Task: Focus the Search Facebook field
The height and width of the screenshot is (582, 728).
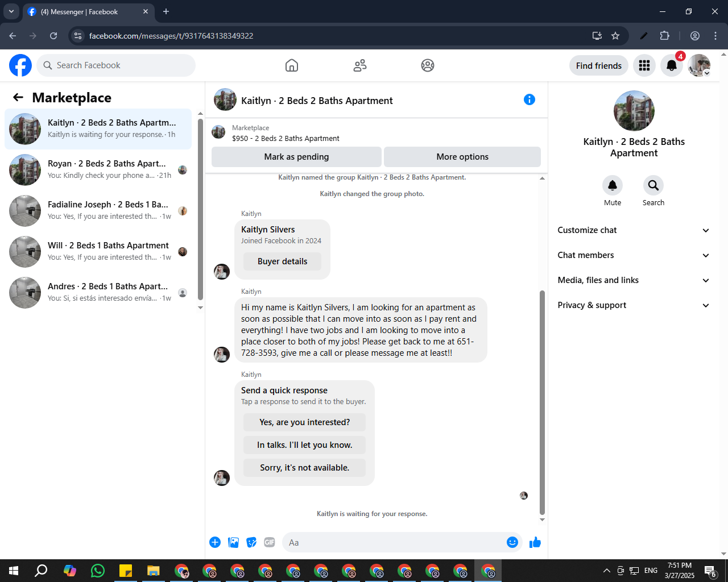Action: tap(116, 65)
